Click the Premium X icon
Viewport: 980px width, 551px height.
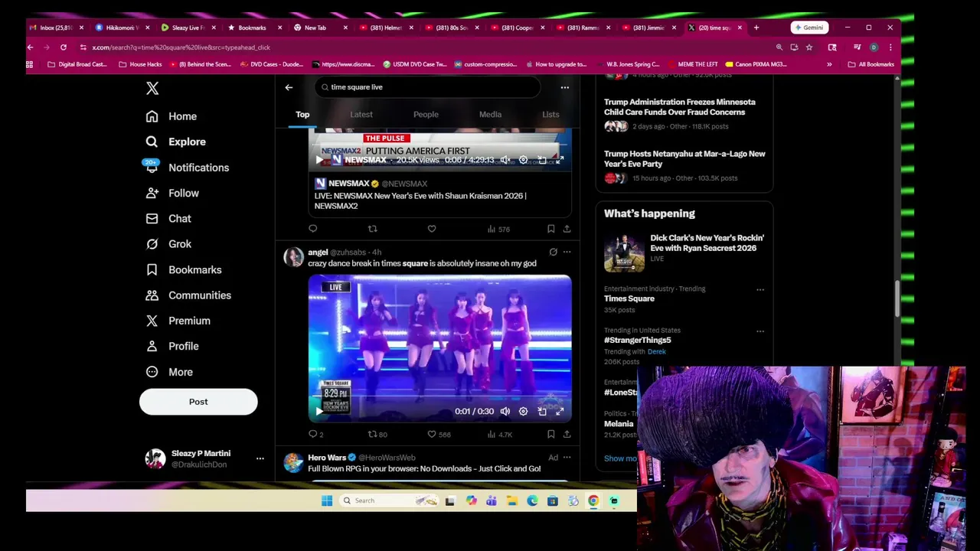pos(152,321)
